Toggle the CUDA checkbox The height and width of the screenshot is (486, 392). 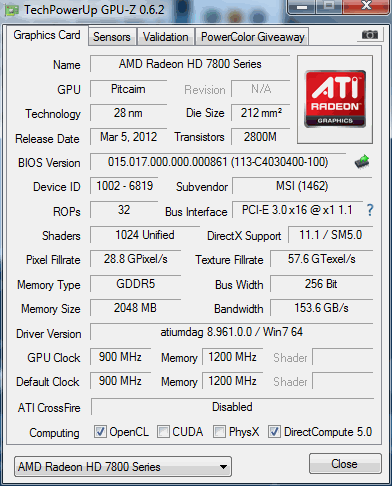[x=163, y=432]
